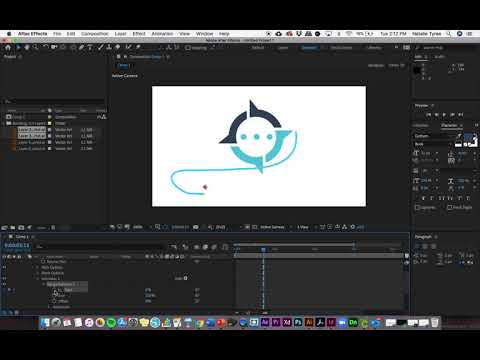
Task: Click the End value 100% in timeline
Action: 150,295
